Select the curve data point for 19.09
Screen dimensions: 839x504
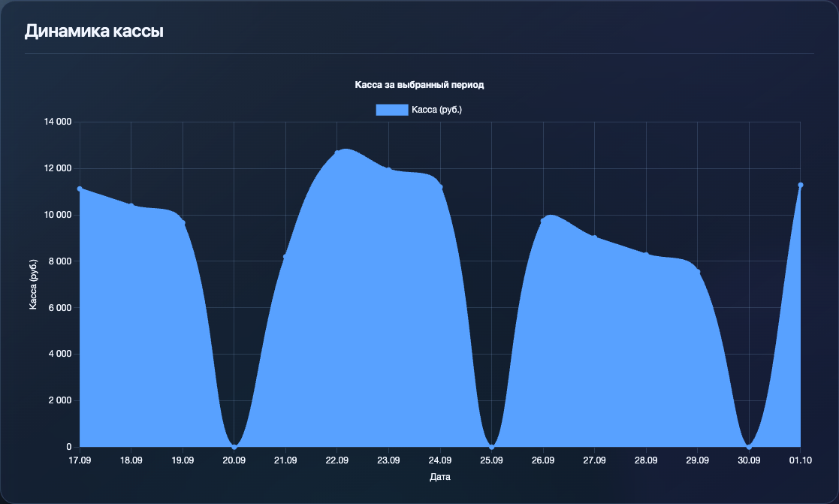click(x=183, y=222)
